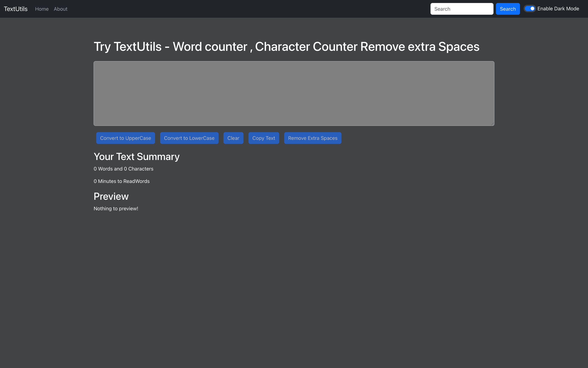Click the textarea resize handle corner
588x368 pixels.
point(492,124)
